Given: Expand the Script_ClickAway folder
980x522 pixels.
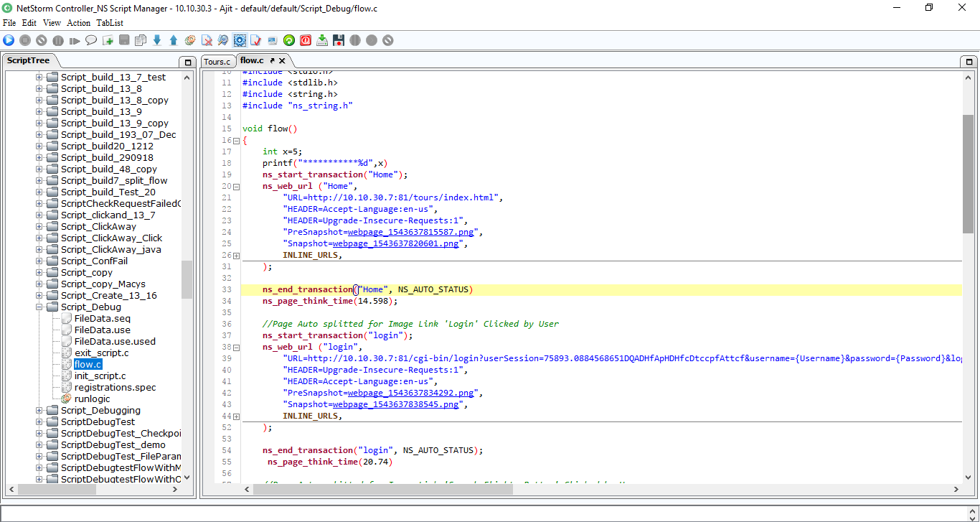Looking at the screenshot, I should (39, 226).
